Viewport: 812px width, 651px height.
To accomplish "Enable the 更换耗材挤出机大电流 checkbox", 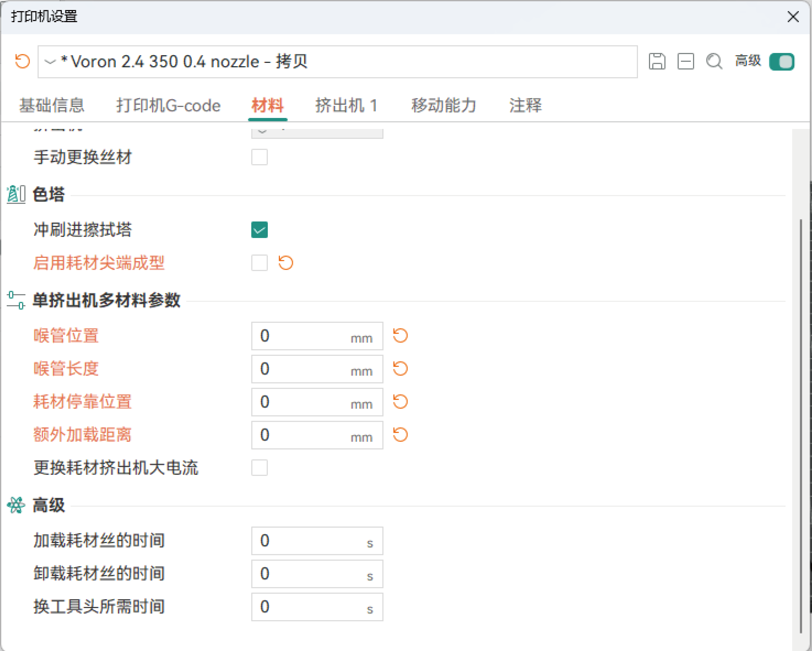I will pyautogui.click(x=260, y=468).
